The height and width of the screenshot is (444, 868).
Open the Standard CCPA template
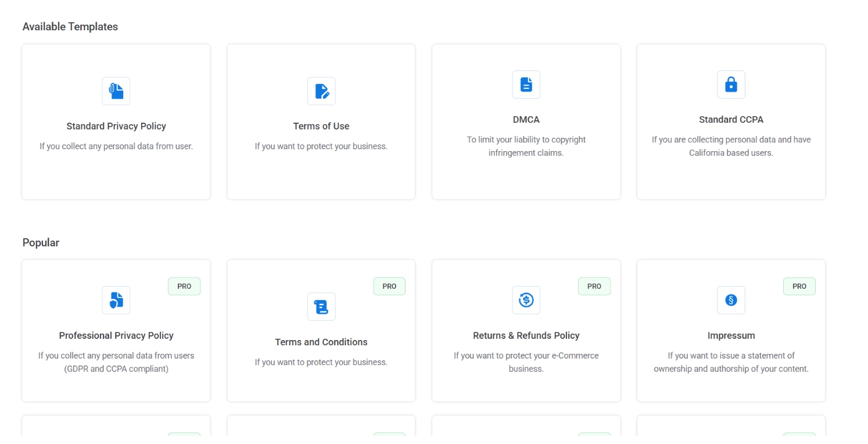(x=731, y=121)
